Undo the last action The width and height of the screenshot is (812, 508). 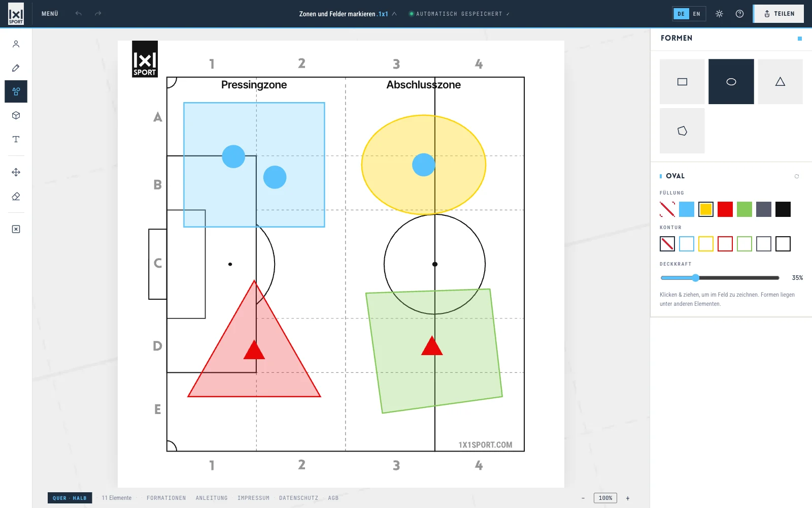pyautogui.click(x=78, y=14)
